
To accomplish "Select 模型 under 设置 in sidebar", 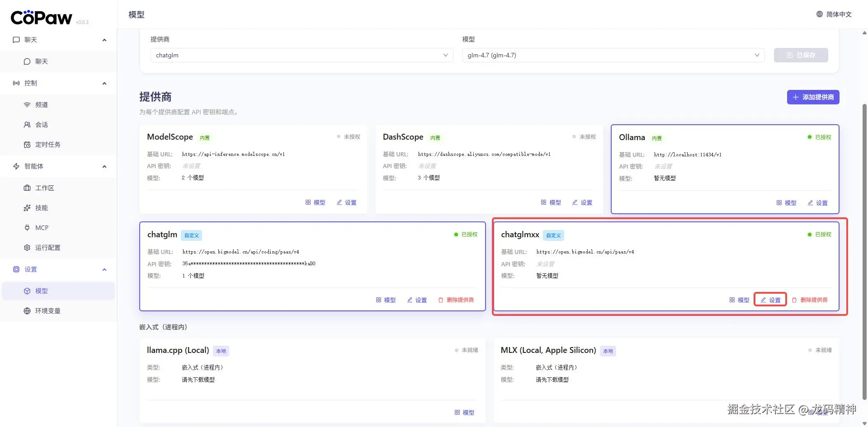I will point(42,291).
